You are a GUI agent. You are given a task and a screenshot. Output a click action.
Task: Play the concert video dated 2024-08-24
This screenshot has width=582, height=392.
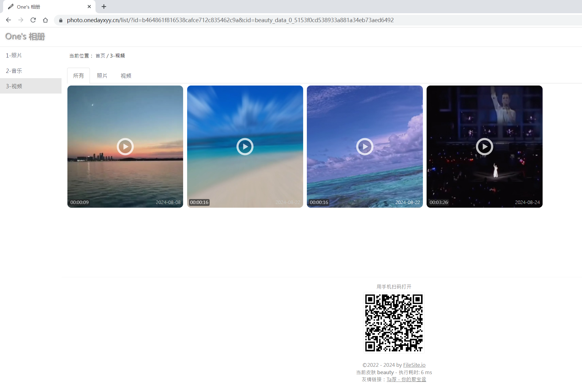click(x=484, y=146)
